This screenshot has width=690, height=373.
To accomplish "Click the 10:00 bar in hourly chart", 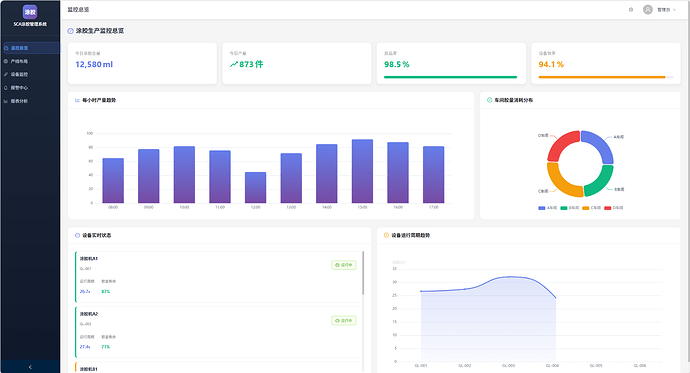I will pos(184,175).
